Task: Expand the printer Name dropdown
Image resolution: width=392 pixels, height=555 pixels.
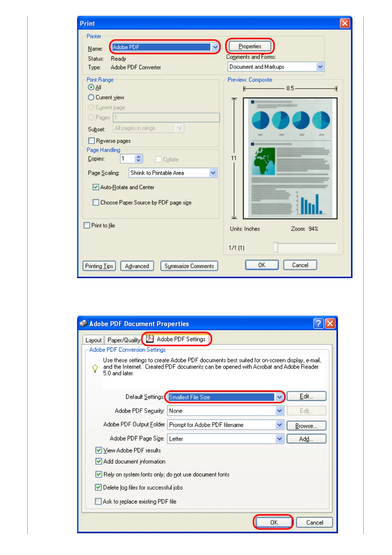Action: pyautogui.click(x=215, y=47)
